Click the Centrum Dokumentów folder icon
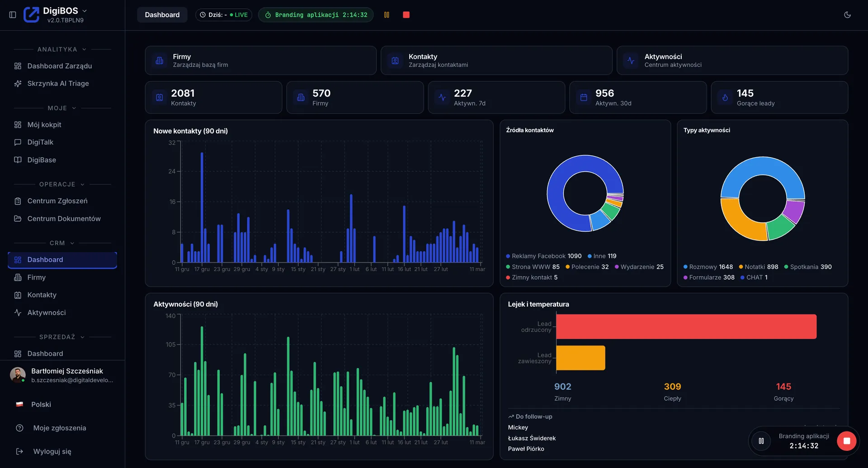Screen dimensions: 868x468 point(18,219)
